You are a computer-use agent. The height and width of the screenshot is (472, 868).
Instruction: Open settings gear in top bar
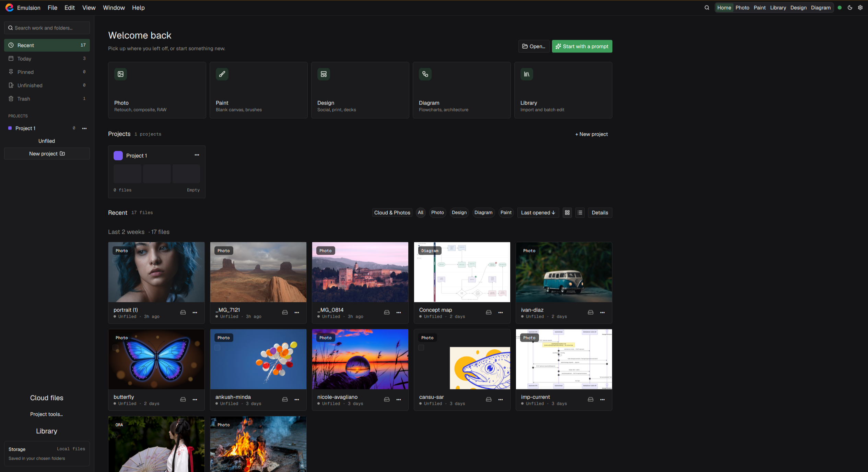860,8
